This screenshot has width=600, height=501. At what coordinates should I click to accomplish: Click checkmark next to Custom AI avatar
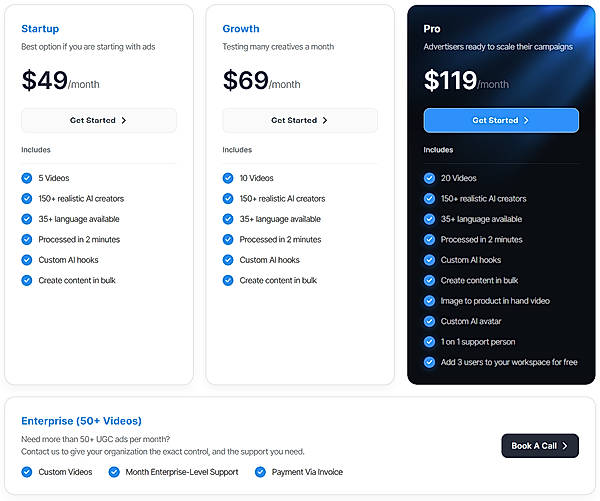(430, 321)
